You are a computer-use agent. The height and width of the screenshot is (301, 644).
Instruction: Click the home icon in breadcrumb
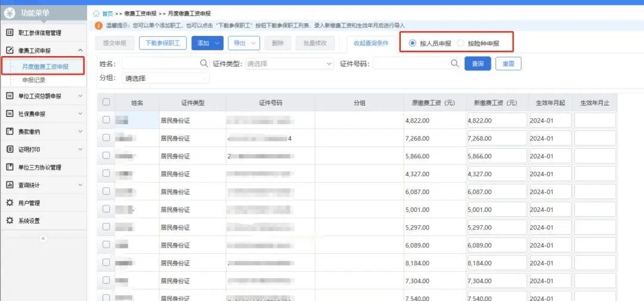point(97,14)
